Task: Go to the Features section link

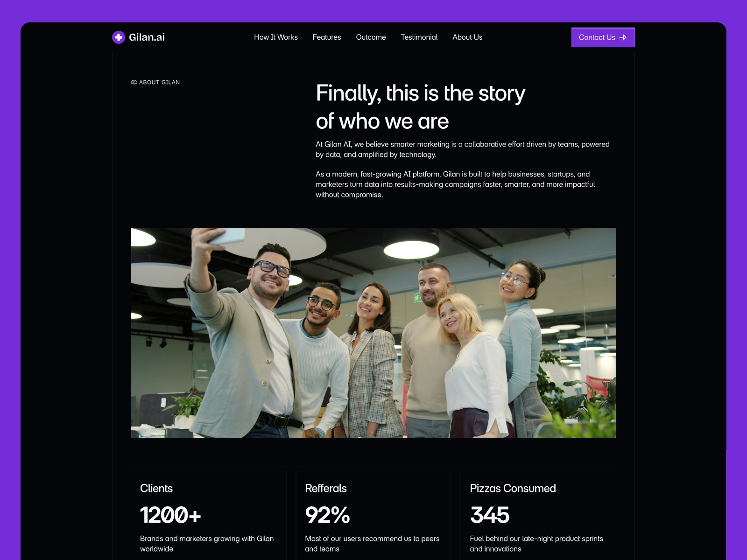Action: point(327,37)
